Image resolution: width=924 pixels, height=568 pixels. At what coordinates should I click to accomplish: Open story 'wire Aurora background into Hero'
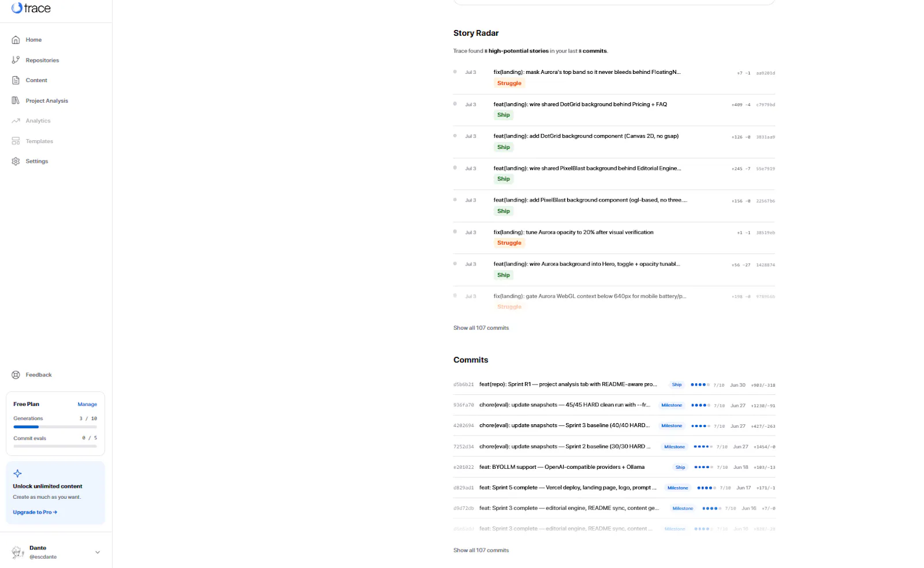coord(587,264)
